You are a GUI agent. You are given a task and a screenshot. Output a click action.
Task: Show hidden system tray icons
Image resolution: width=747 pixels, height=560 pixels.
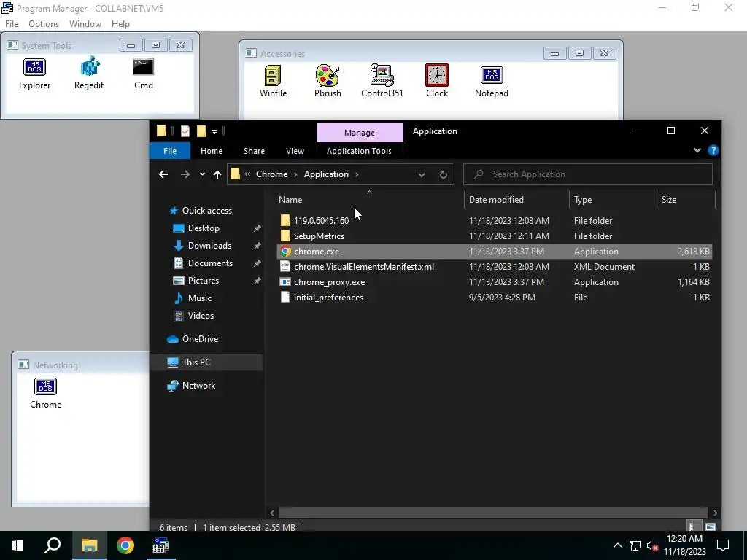pos(617,545)
